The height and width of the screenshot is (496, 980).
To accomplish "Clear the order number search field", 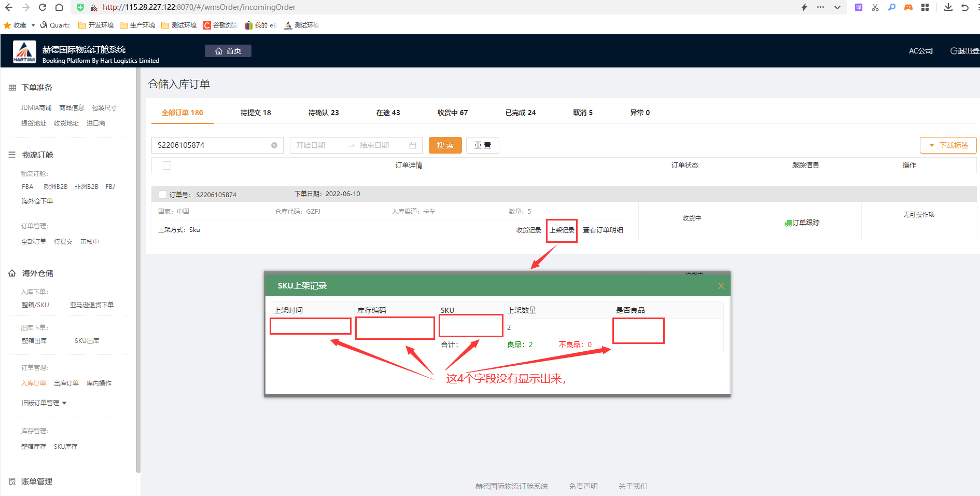I will [x=274, y=145].
